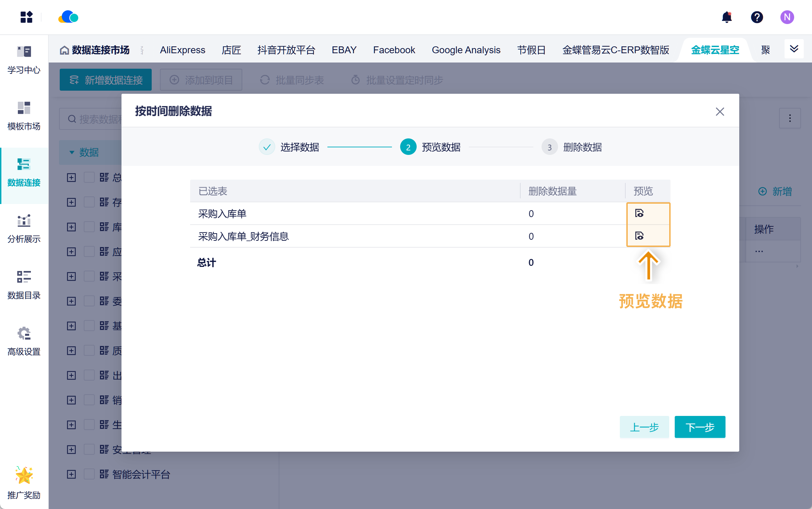Focus the 搜索数据 search field

91,119
